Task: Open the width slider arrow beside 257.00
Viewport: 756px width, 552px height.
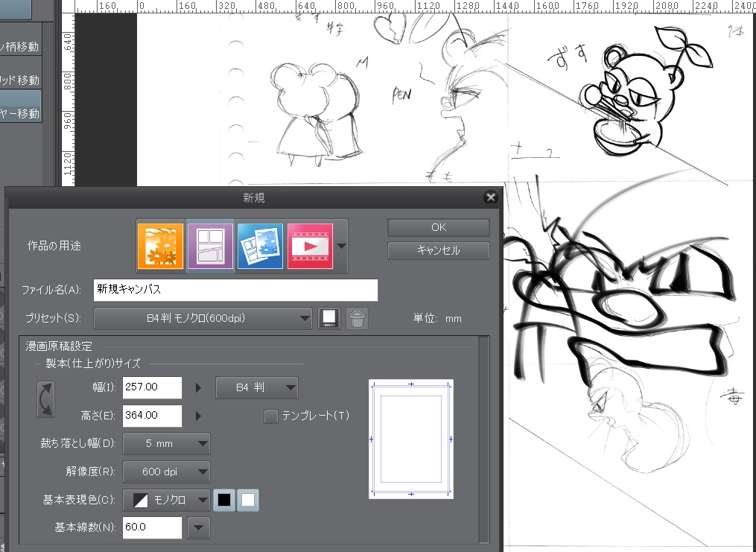Action: click(x=198, y=387)
